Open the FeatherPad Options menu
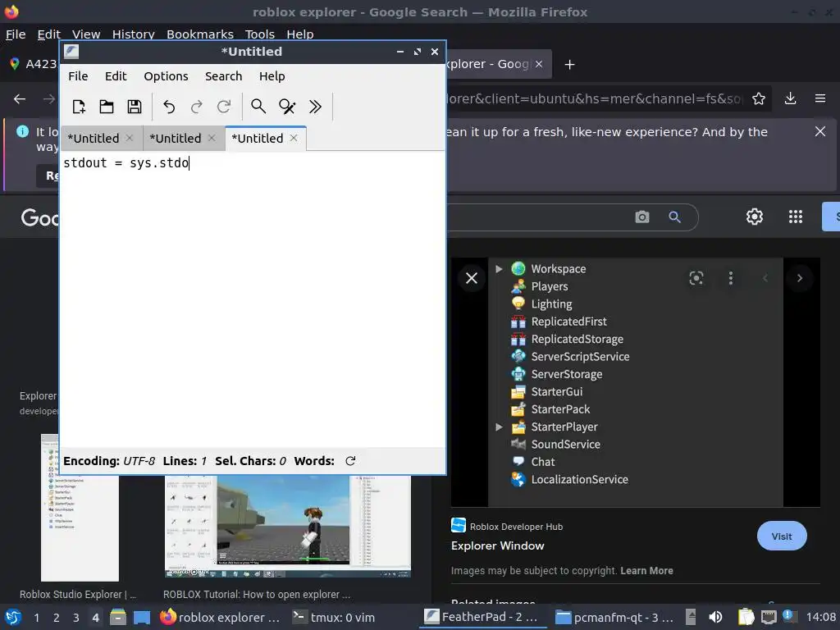The height and width of the screenshot is (630, 840). click(x=166, y=76)
